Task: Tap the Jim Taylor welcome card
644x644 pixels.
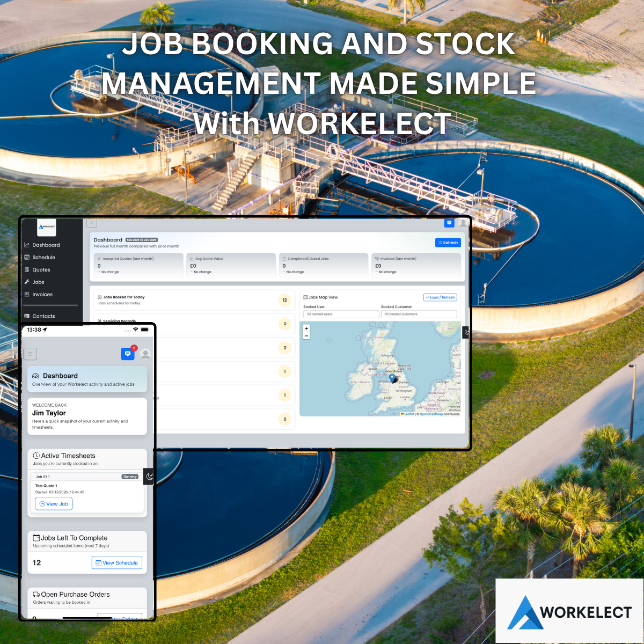Action: point(87,416)
